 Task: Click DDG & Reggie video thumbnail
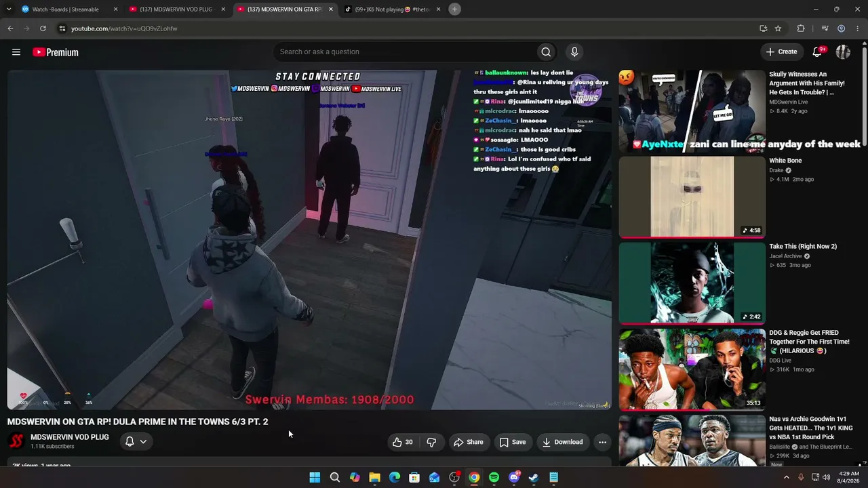point(692,369)
